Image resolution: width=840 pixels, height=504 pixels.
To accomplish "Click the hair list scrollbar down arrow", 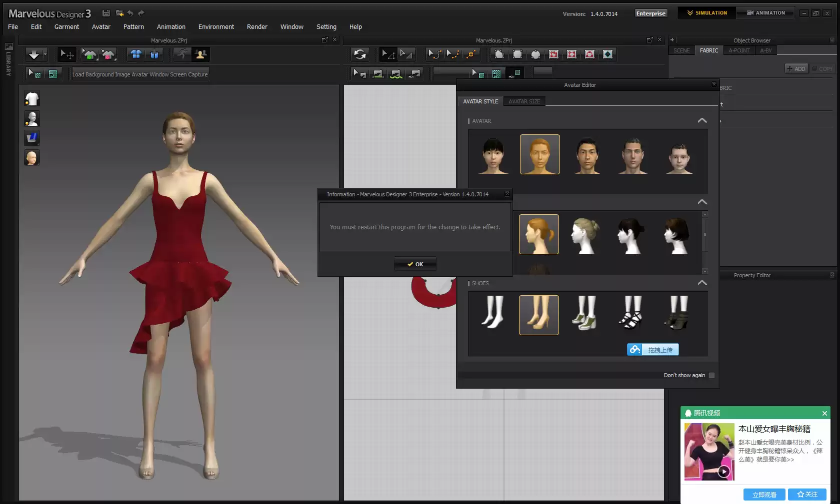I will 705,271.
